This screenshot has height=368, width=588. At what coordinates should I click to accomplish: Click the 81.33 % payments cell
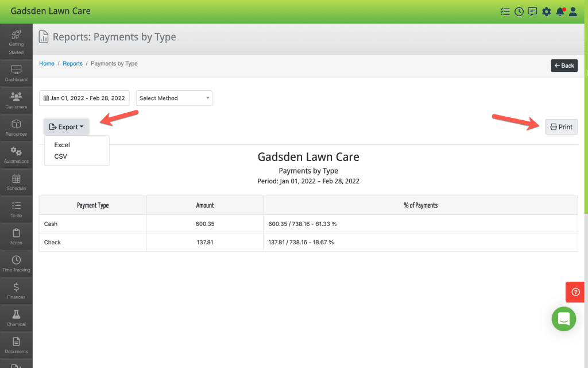420,224
